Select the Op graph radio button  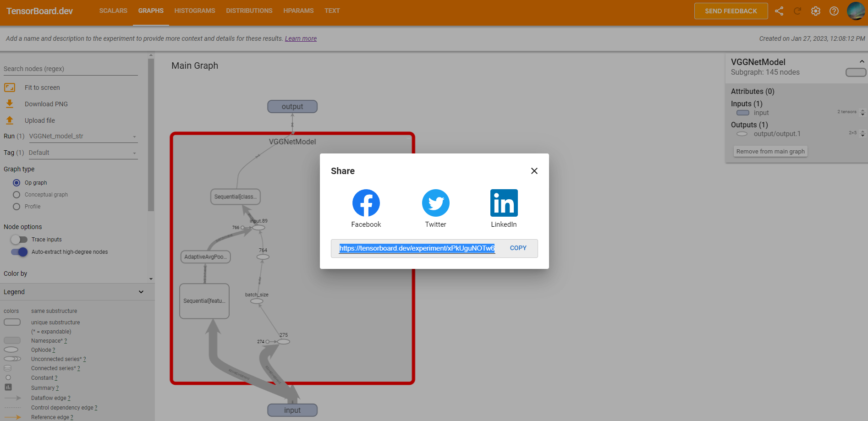[16, 183]
